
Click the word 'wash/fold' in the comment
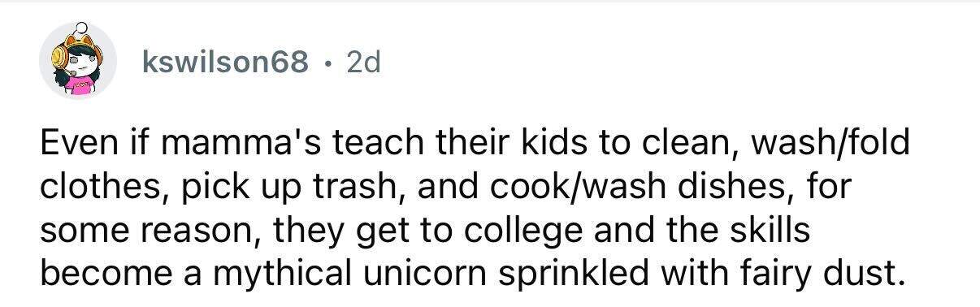830,148
